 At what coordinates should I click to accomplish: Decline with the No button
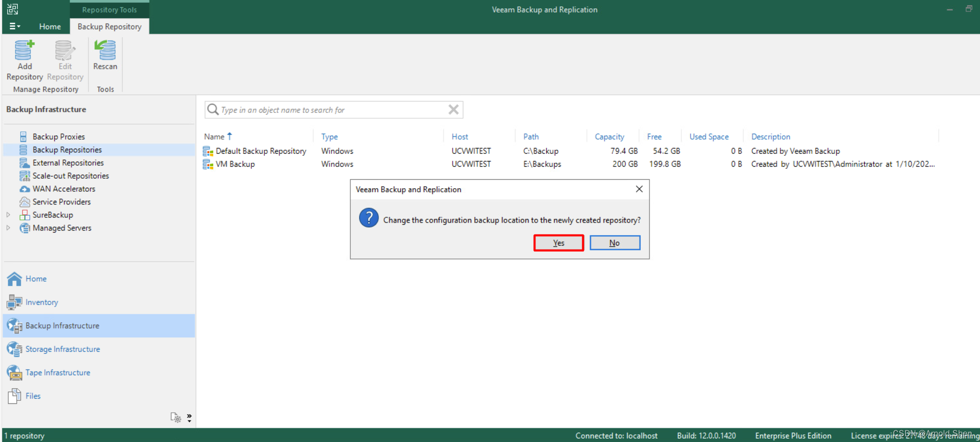click(x=615, y=243)
